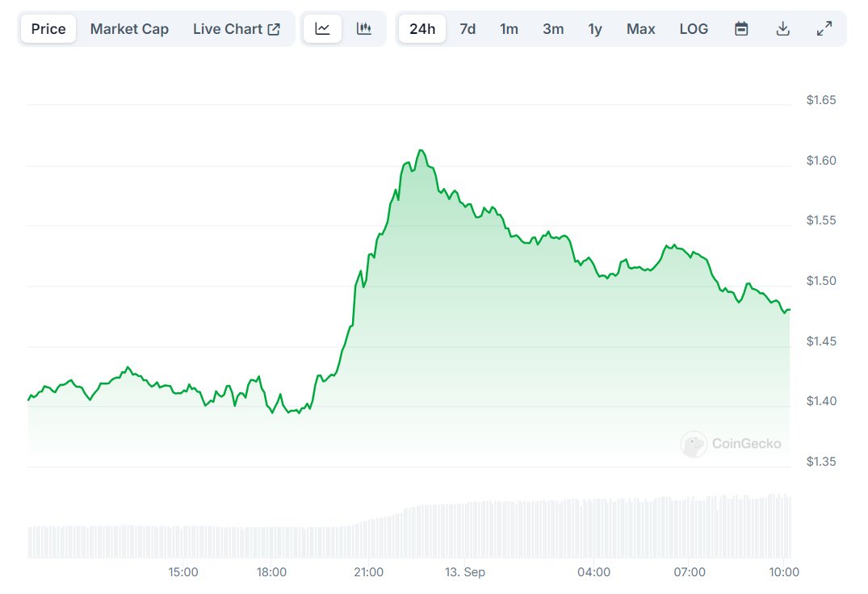Open the calendar date range picker
The width and height of the screenshot is (868, 594).
[x=741, y=29]
